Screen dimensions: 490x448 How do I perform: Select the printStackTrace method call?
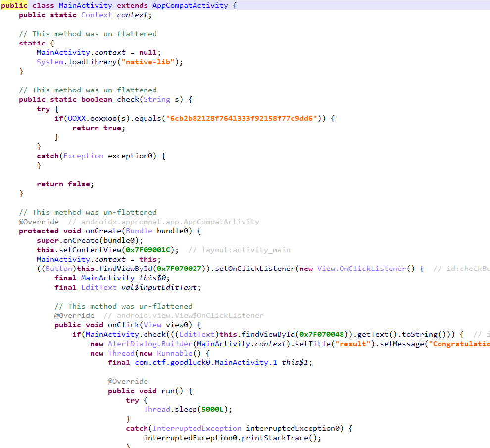tap(275, 438)
